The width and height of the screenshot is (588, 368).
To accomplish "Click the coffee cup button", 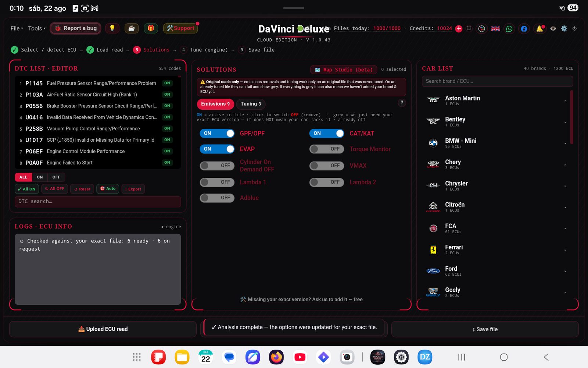I will point(132,28).
